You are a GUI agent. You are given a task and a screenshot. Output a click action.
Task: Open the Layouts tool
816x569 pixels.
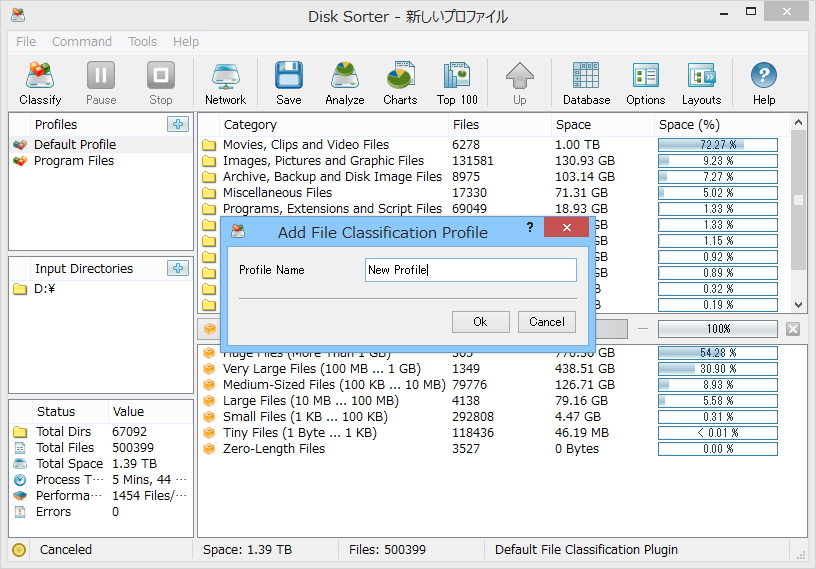point(702,83)
